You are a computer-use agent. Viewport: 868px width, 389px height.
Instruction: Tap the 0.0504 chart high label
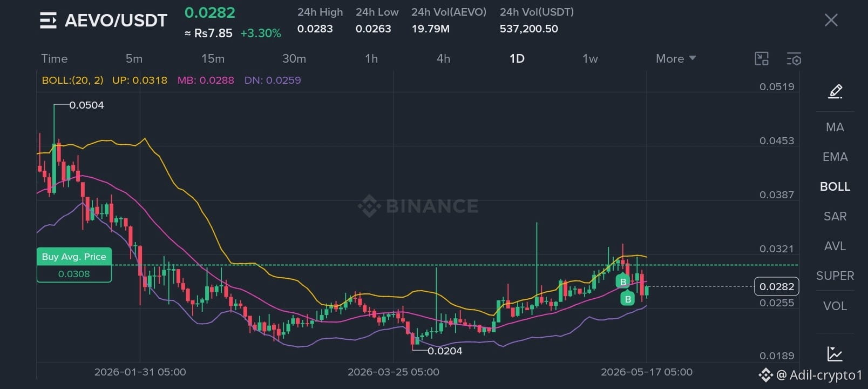click(x=86, y=105)
